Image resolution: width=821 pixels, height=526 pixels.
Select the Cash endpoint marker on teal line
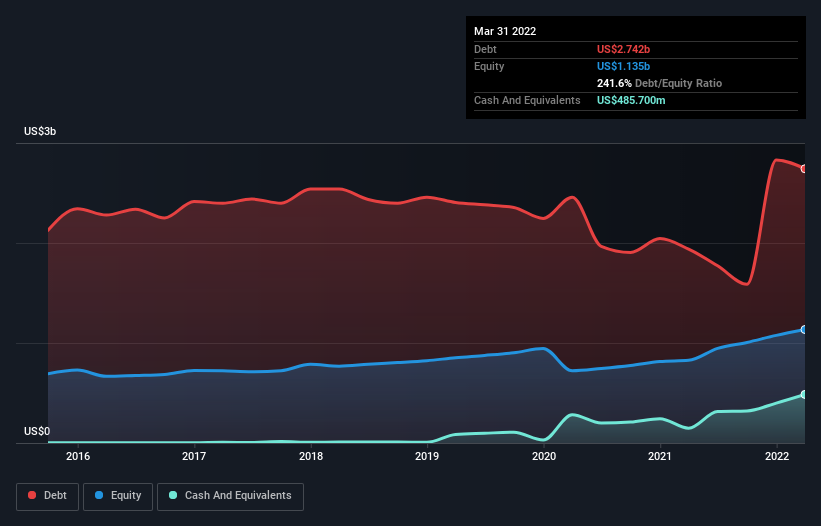click(804, 395)
